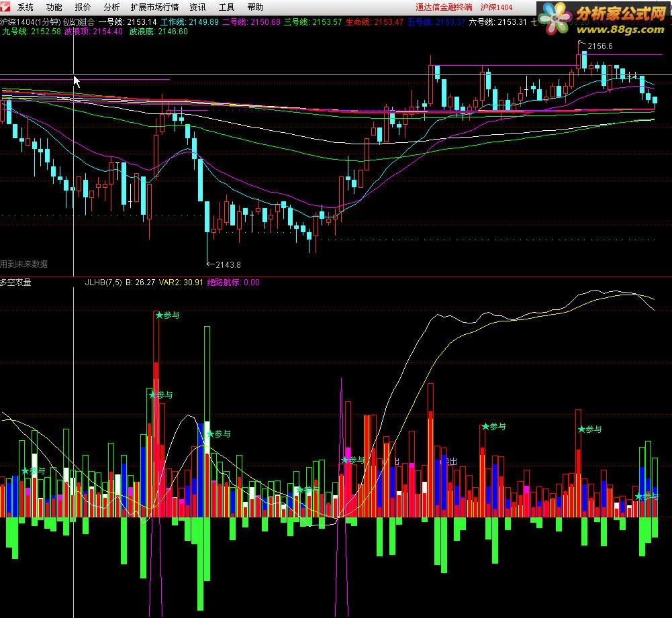Click the 2143.8 low price label
The image size is (672, 618).
point(228,265)
